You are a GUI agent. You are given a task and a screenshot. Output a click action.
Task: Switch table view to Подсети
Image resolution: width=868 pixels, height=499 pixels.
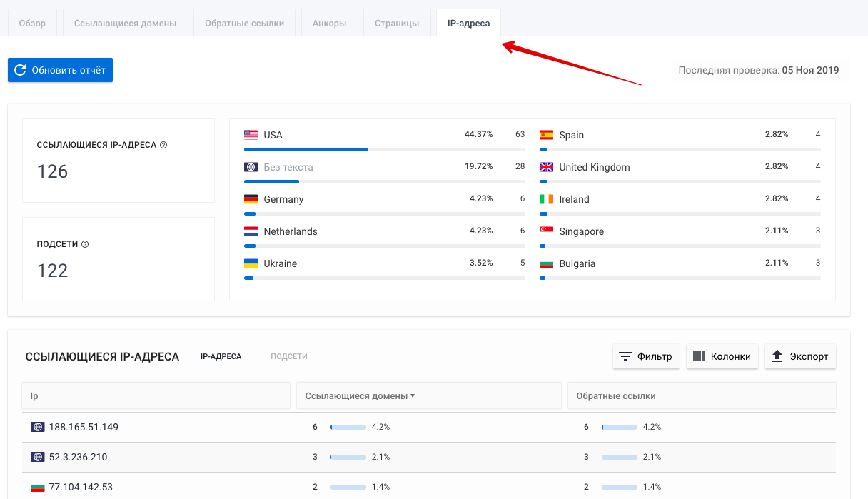pos(289,356)
